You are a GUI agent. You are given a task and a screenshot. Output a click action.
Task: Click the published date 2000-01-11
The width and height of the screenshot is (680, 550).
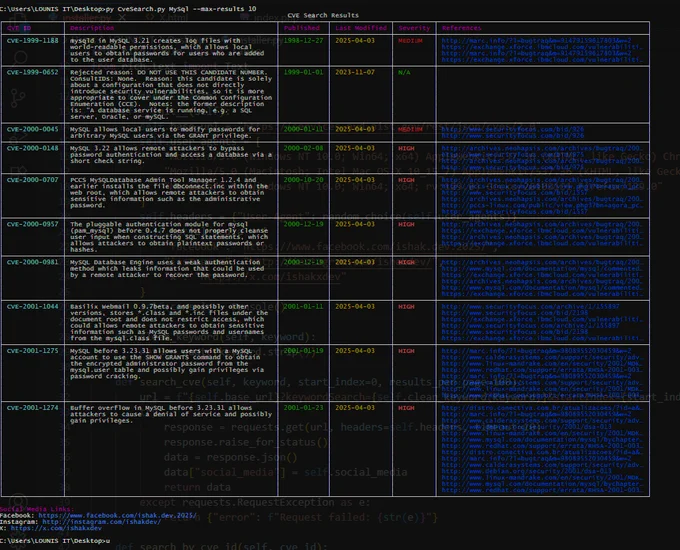[x=303, y=129]
